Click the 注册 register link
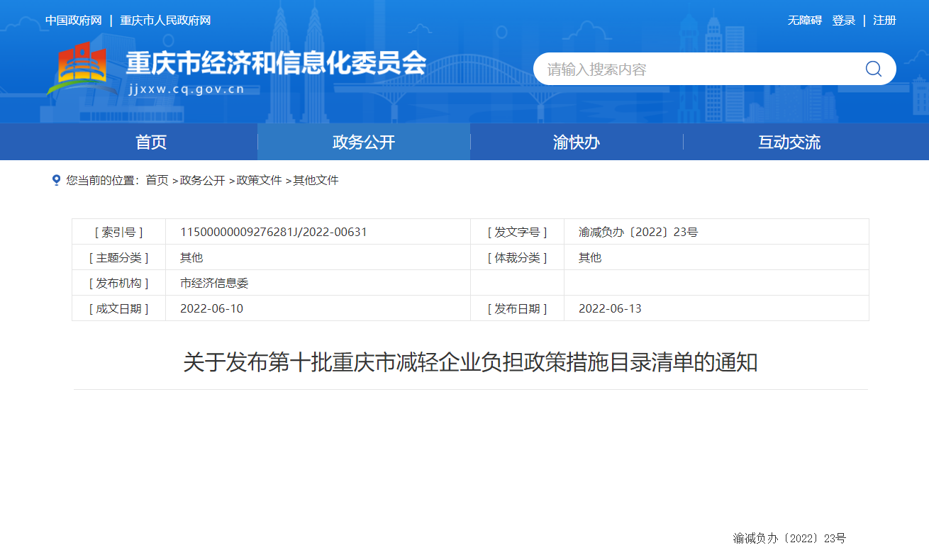 [x=884, y=21]
